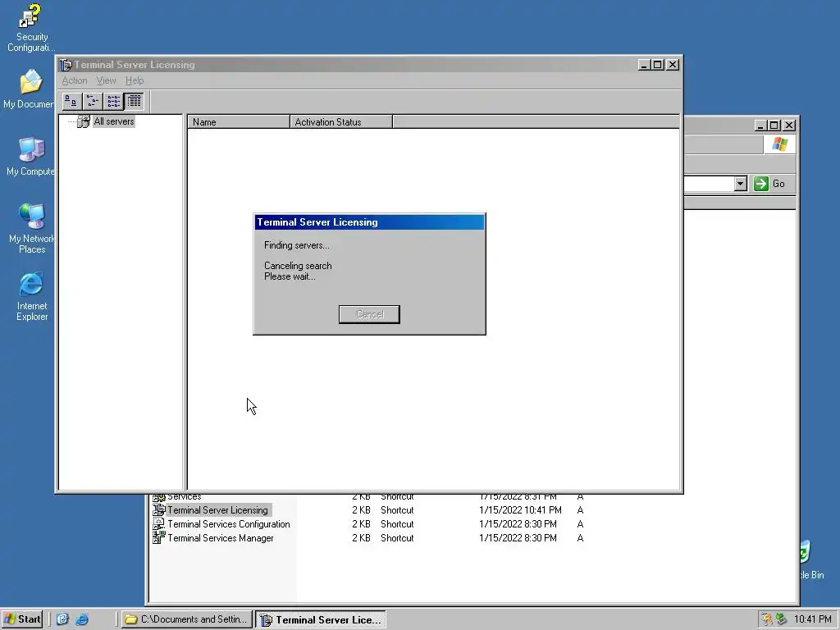Click the Terminal Services Configuration file icon
Screen dimensions: 840x630
coord(158,523)
